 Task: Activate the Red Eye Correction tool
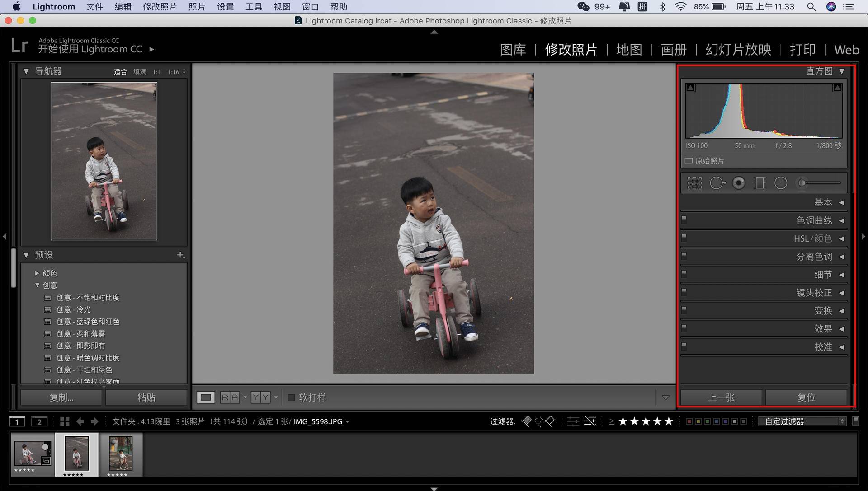coord(739,183)
